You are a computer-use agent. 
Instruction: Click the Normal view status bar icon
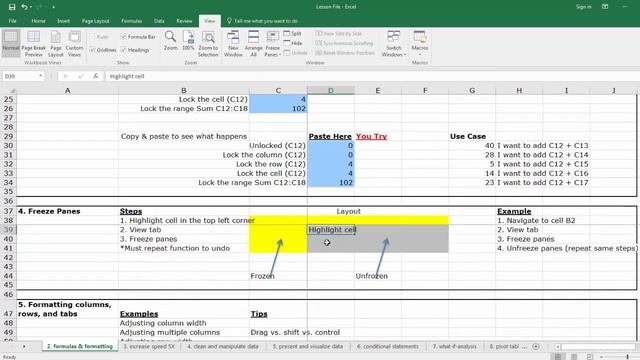558,357
